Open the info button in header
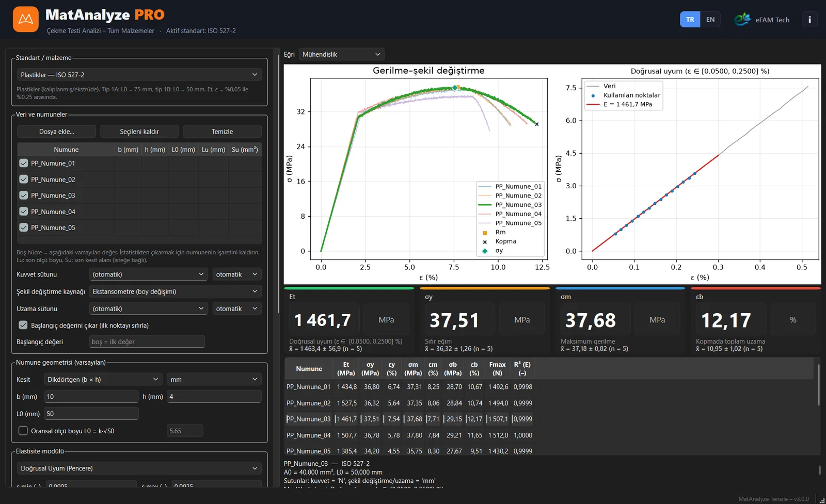Viewport: 826px width, 504px height. 809,20
